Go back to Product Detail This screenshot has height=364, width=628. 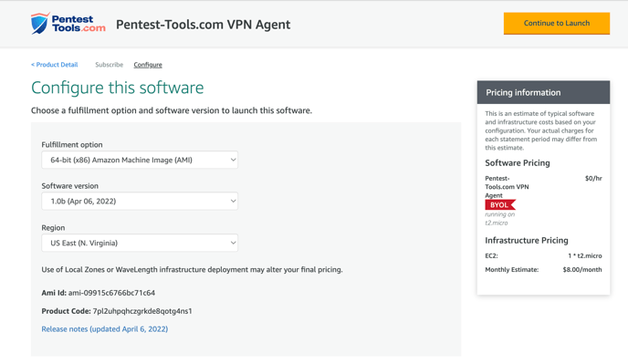click(x=55, y=65)
